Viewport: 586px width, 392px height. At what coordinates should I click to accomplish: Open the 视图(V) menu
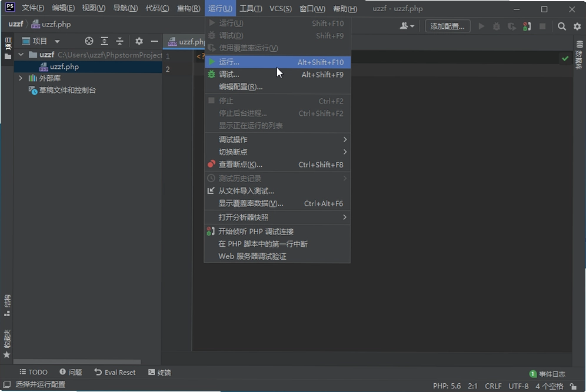94,8
